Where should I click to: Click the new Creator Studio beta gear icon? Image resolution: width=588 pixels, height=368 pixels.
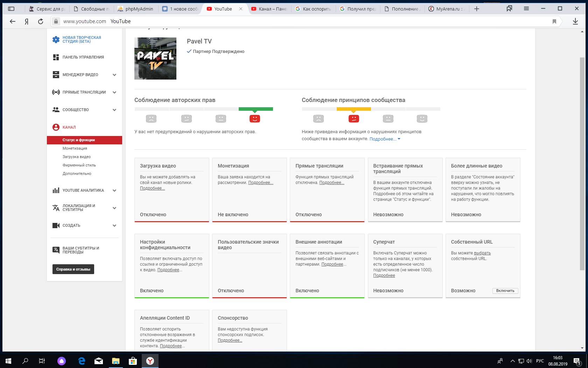point(56,40)
